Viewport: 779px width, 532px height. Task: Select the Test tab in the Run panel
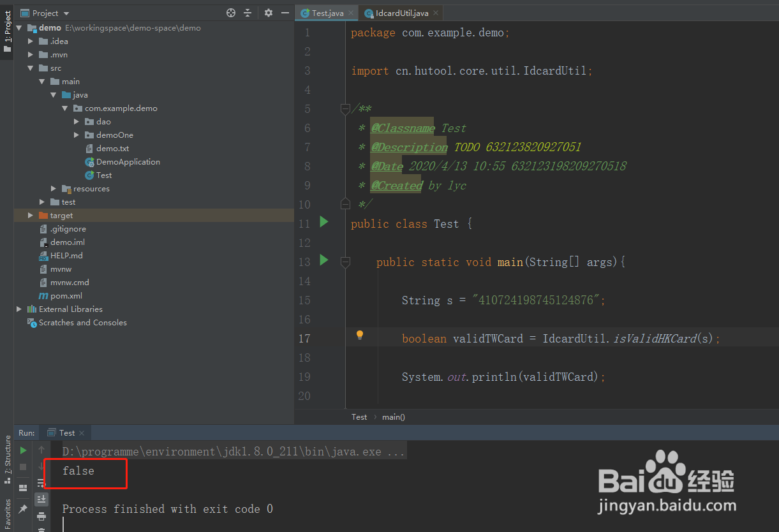(x=66, y=432)
